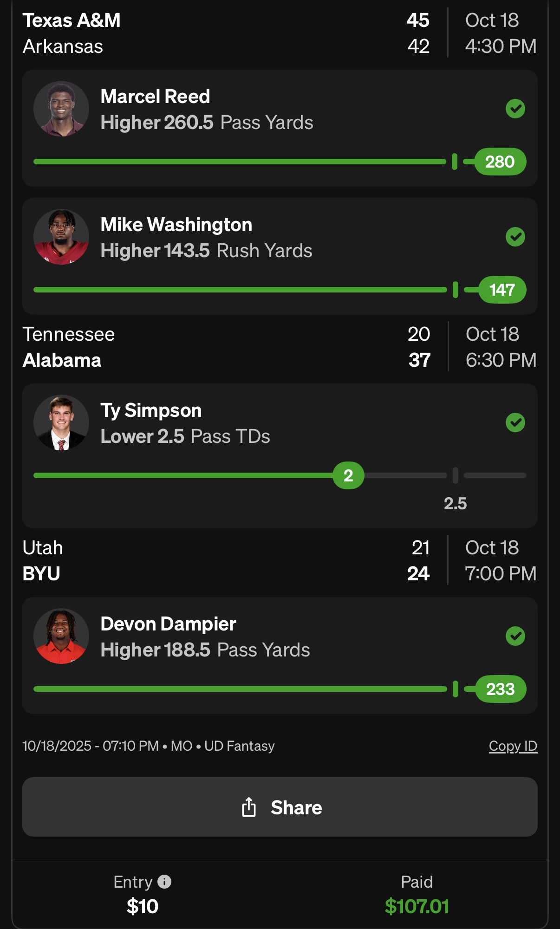This screenshot has width=560, height=929.
Task: Click the Copy ID link
Action: click(513, 746)
